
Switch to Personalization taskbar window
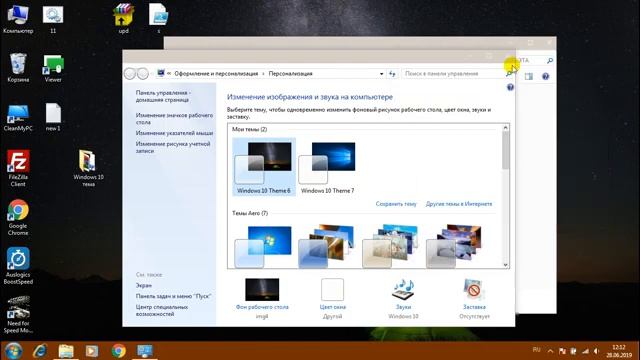tap(144, 351)
